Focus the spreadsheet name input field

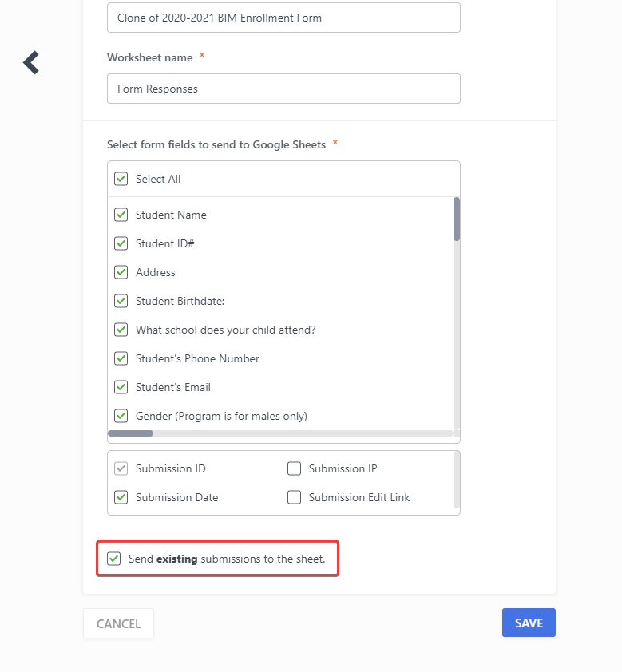283,18
